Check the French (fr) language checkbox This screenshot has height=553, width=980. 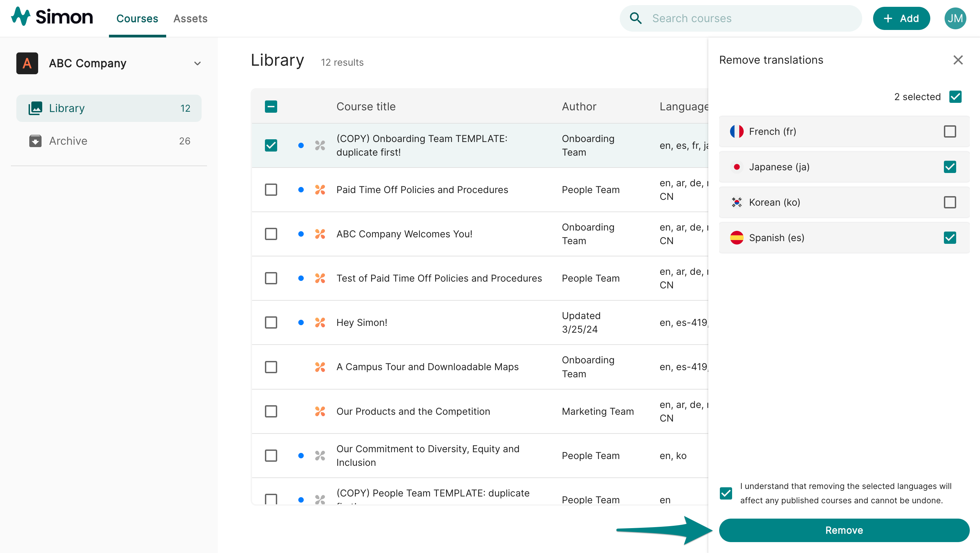(x=950, y=131)
